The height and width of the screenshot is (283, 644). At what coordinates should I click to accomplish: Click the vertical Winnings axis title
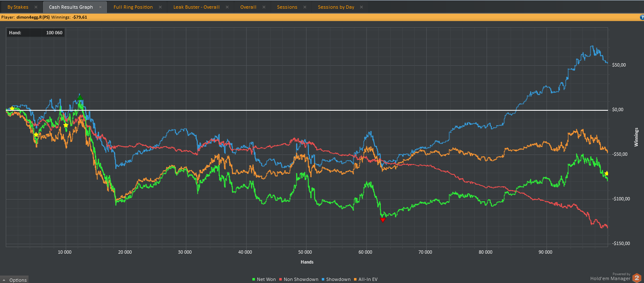click(636, 137)
